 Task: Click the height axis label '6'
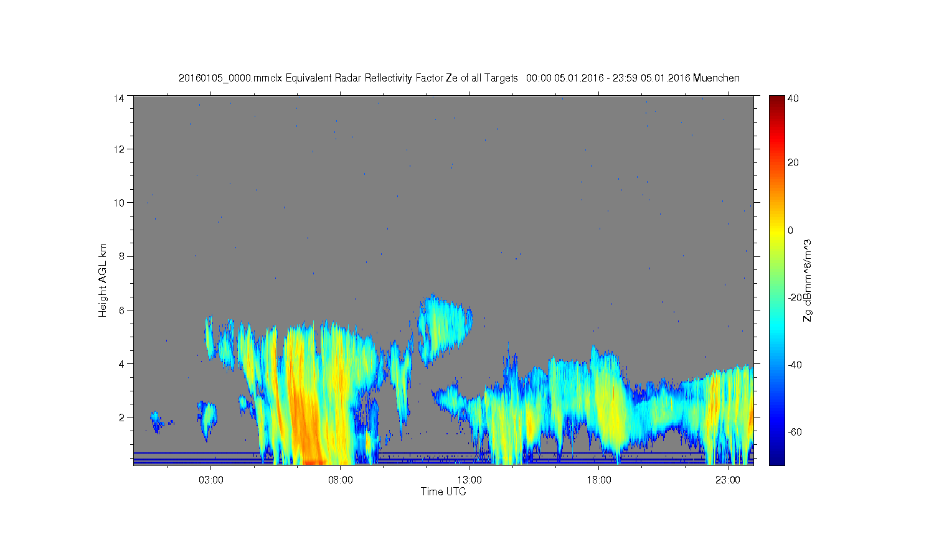coord(121,310)
